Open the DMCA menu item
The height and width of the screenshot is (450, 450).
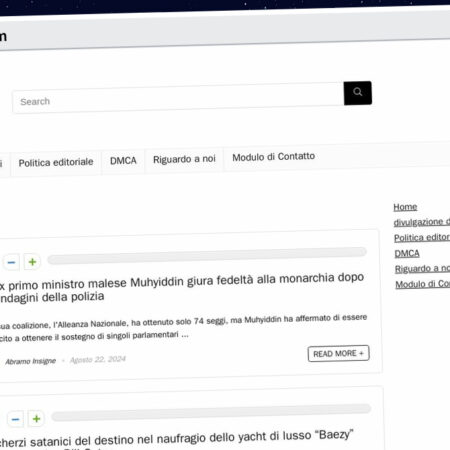pyautogui.click(x=123, y=161)
